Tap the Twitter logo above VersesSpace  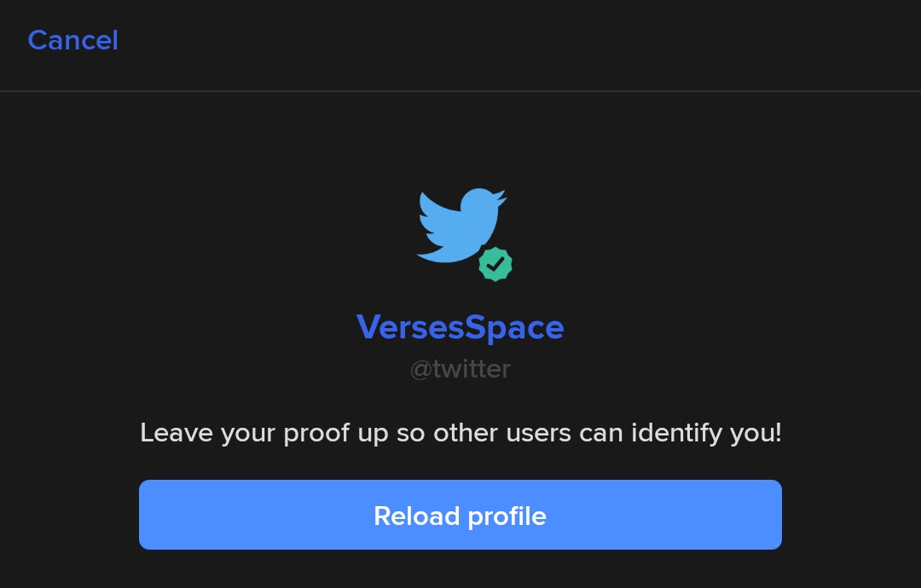pyautogui.click(x=461, y=225)
